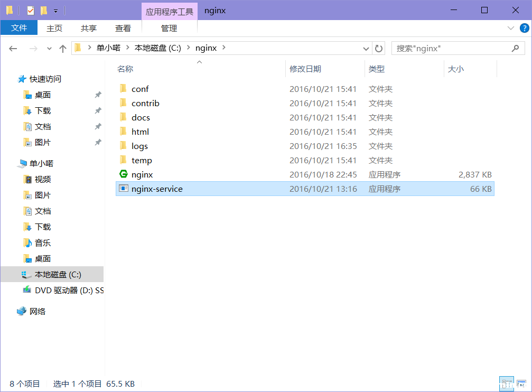Refresh the nginx folder view
The height and width of the screenshot is (392, 532).
[379, 49]
